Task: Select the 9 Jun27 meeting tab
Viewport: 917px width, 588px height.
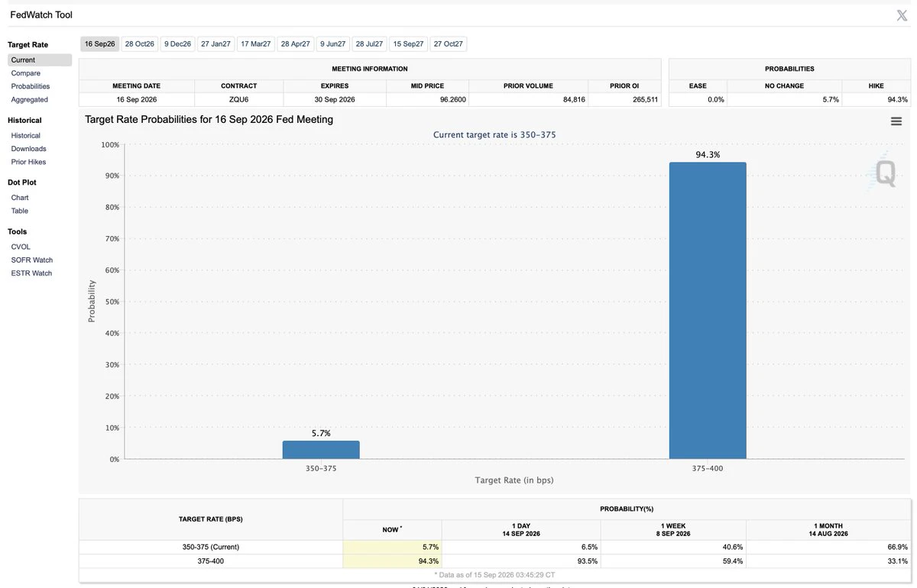Action: click(x=333, y=44)
